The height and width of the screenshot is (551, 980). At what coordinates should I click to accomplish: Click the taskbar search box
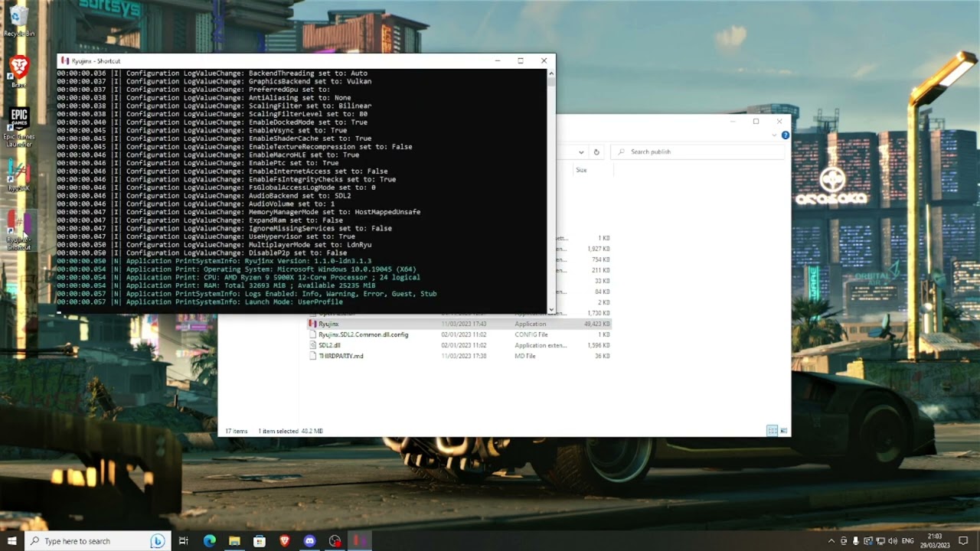coord(97,541)
